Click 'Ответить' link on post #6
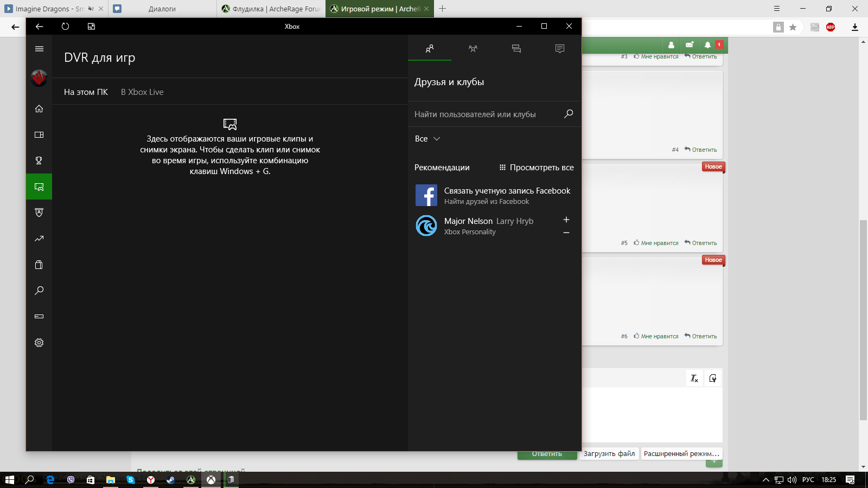This screenshot has height=488, width=868. pos(701,336)
